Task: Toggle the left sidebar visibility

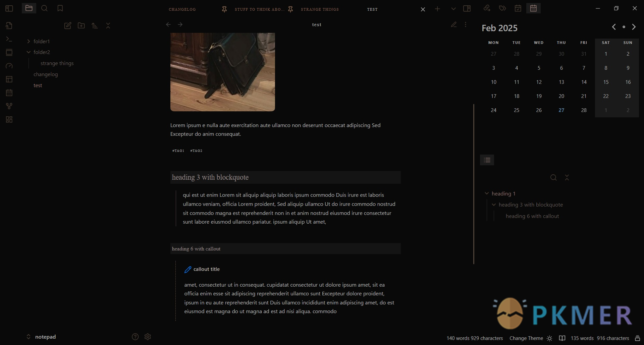Action: click(9, 8)
